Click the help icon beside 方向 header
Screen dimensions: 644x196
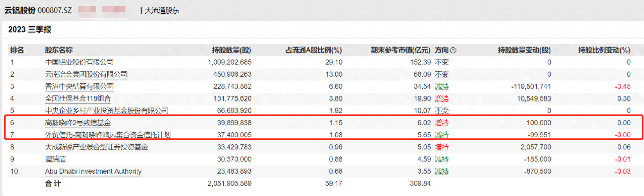[453, 50]
